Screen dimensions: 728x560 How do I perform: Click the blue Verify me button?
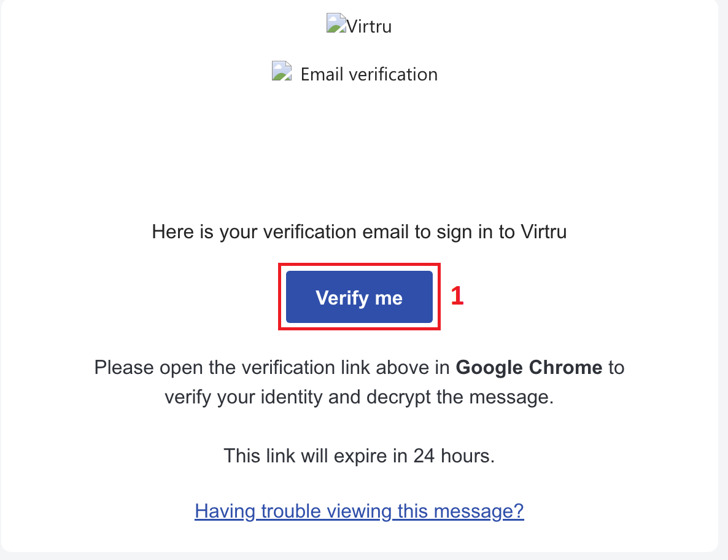359,297
